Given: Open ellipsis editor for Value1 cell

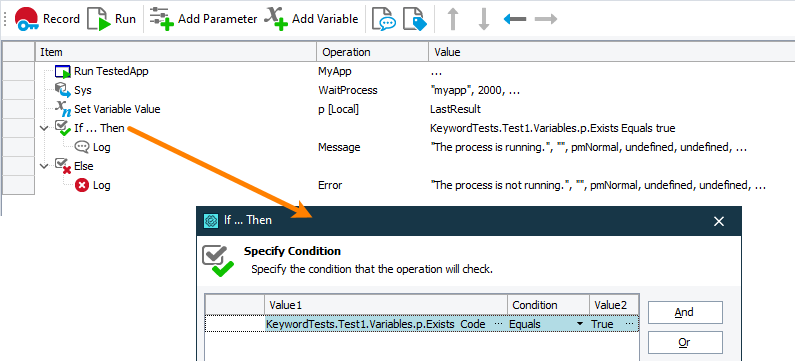Looking at the screenshot, I should coord(498,324).
